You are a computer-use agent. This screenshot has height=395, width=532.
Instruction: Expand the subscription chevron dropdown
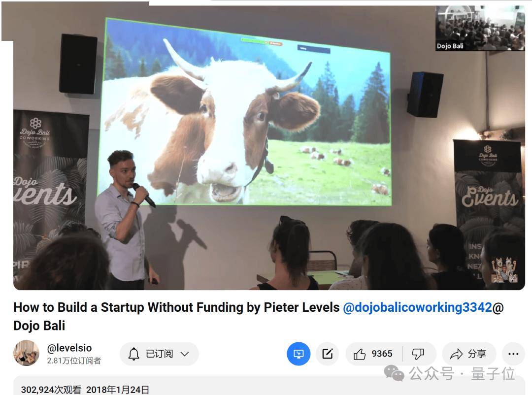point(185,354)
